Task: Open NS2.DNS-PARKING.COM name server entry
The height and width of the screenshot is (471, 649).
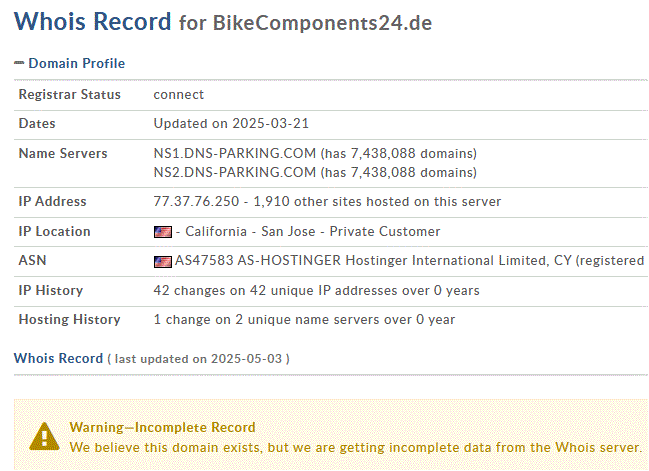Action: click(235, 172)
